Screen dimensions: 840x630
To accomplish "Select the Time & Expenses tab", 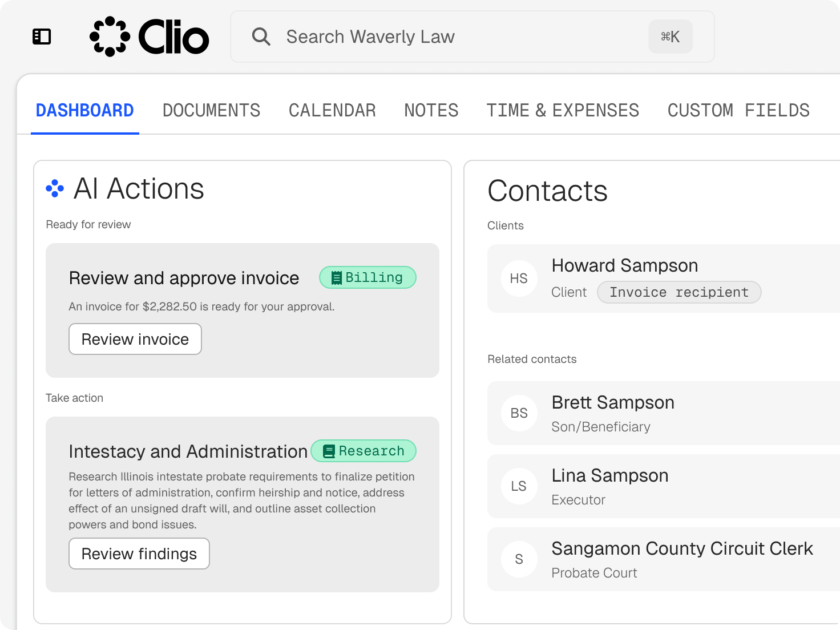I will click(563, 110).
